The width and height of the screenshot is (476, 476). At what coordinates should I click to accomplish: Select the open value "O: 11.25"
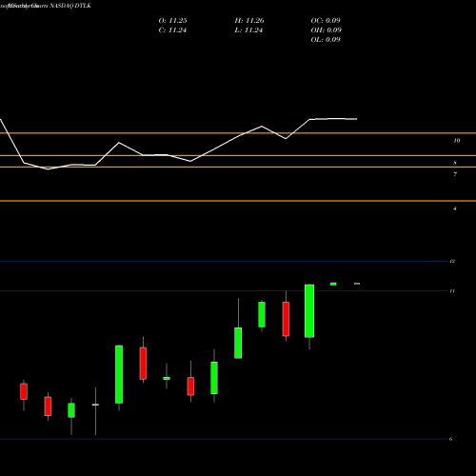(x=172, y=21)
